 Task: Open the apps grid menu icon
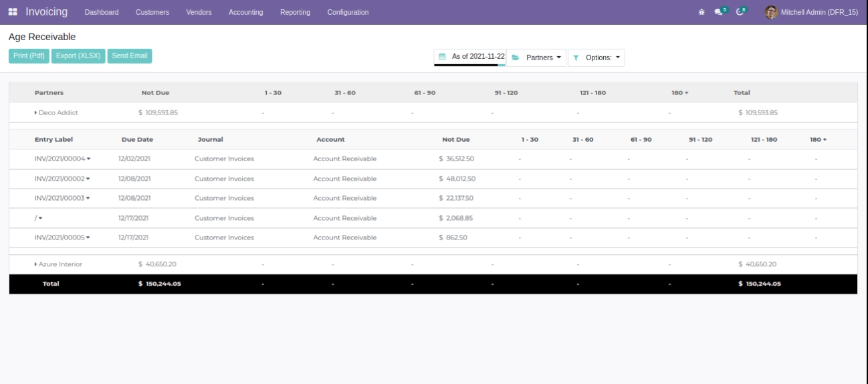(13, 12)
